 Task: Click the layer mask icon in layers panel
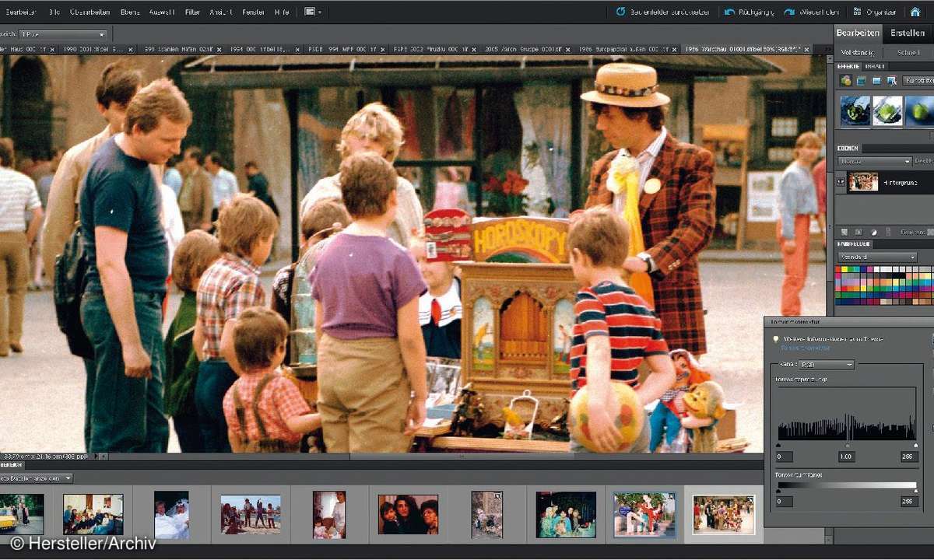tap(858, 232)
